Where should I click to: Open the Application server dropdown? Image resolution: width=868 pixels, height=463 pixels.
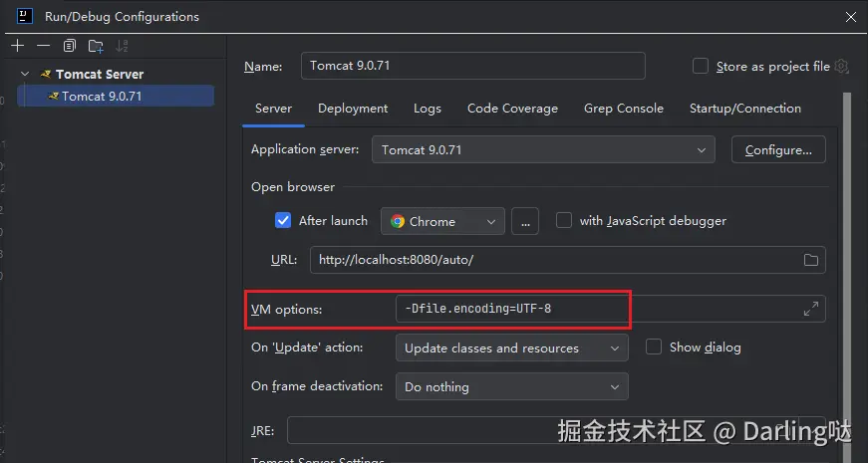pos(543,149)
